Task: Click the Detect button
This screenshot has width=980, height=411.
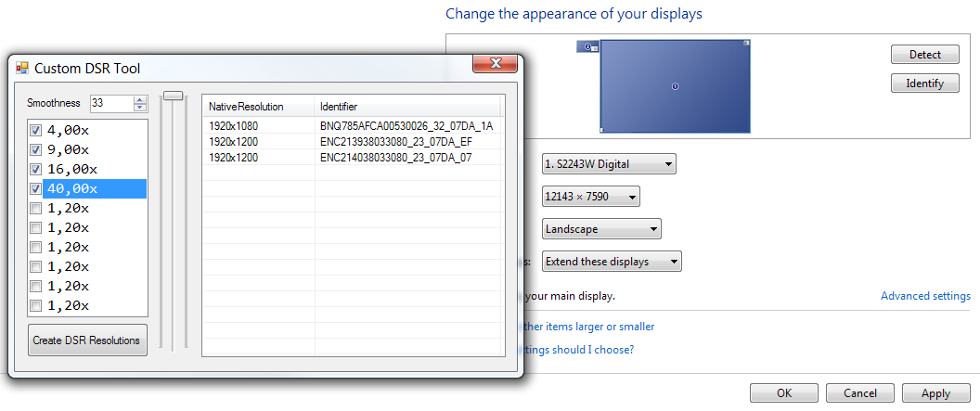Action: (924, 55)
